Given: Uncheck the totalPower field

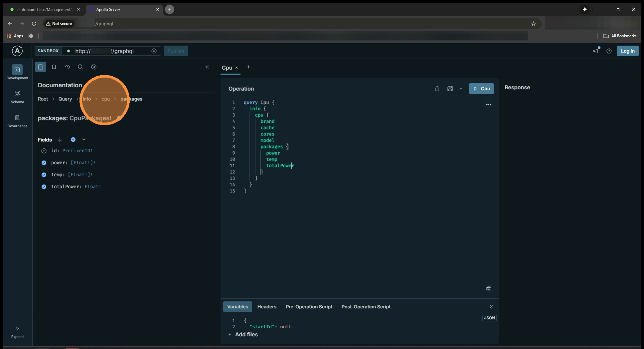Looking at the screenshot, I should coord(44,187).
